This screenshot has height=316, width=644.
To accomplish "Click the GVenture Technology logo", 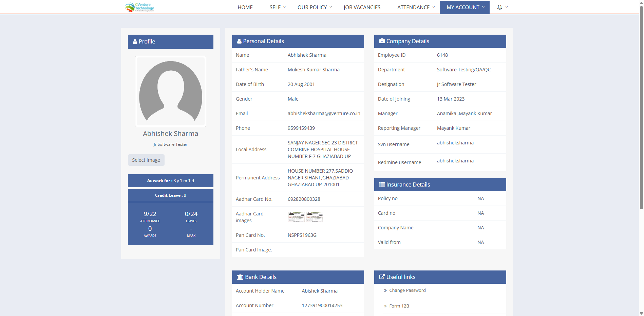I will point(139,7).
